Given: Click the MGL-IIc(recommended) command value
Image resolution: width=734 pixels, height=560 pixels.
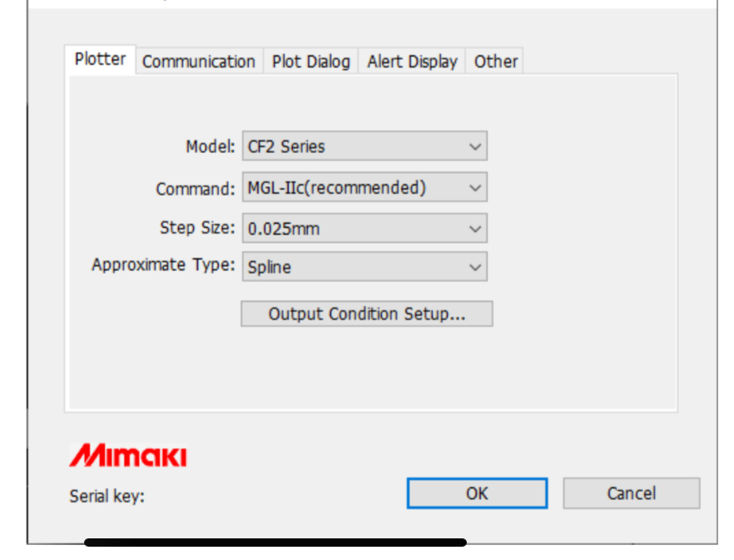Looking at the screenshot, I should (337, 188).
